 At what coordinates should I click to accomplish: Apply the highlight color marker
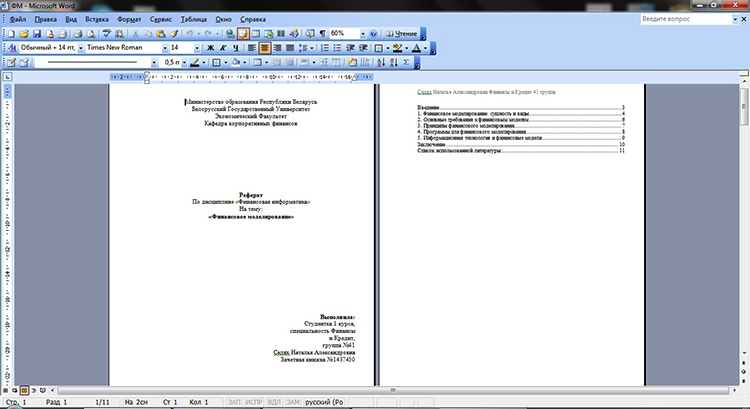coord(397,48)
